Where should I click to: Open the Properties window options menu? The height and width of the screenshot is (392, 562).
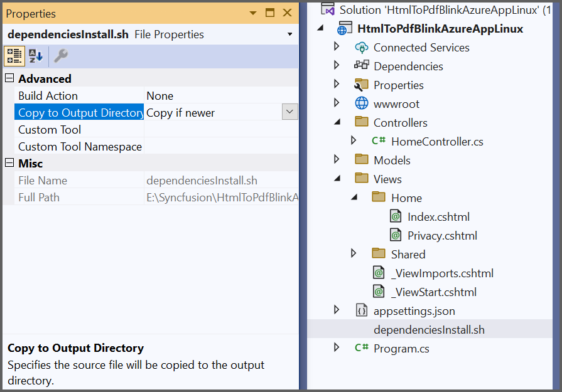click(253, 13)
